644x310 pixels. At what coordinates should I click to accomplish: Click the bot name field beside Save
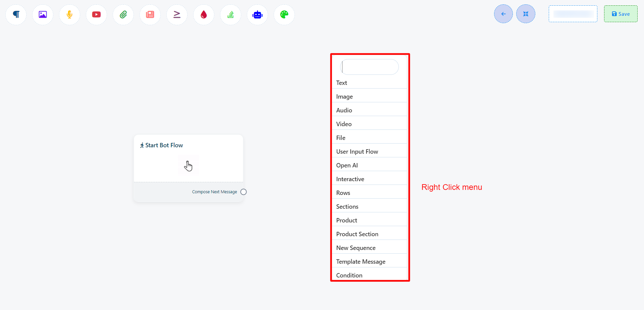click(x=573, y=14)
